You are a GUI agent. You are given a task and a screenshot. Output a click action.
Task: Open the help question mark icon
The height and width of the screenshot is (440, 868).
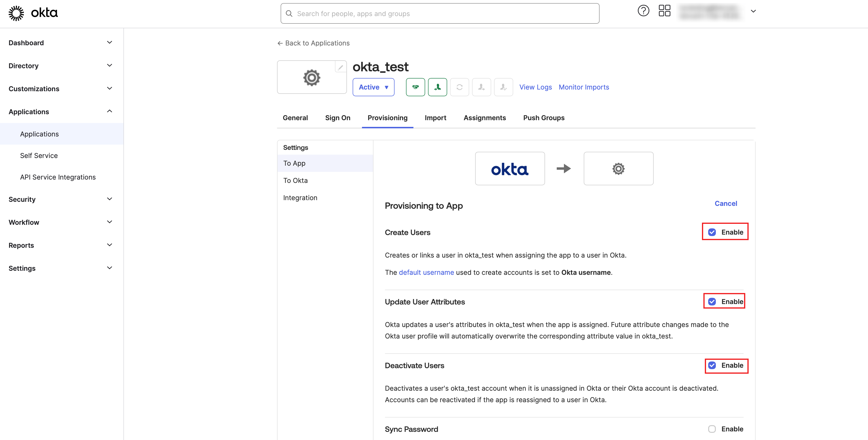click(643, 11)
